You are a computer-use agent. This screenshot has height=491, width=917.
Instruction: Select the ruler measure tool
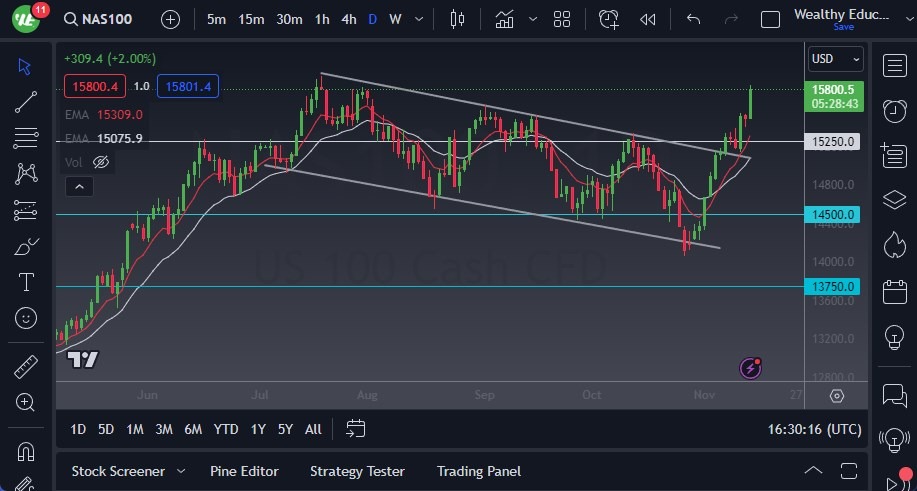click(26, 366)
